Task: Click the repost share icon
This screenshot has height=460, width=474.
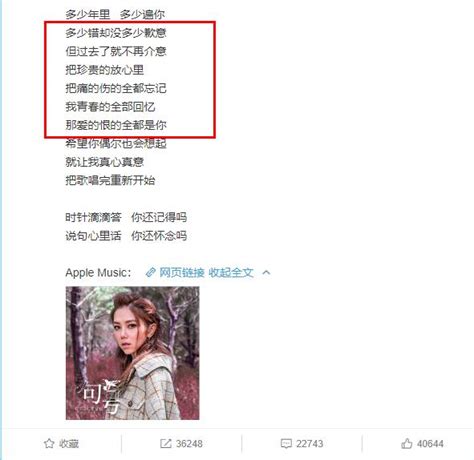Action: click(166, 443)
